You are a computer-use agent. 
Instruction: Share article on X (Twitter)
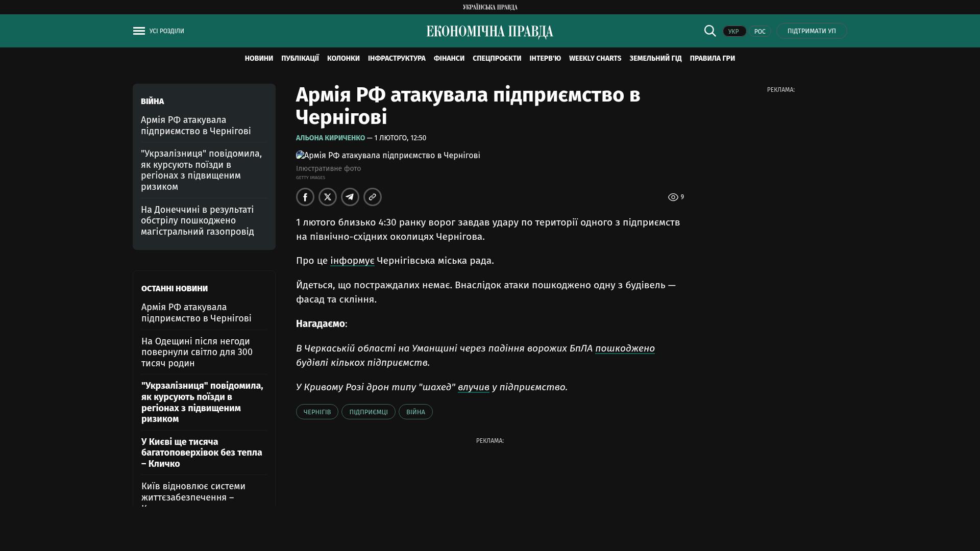328,197
